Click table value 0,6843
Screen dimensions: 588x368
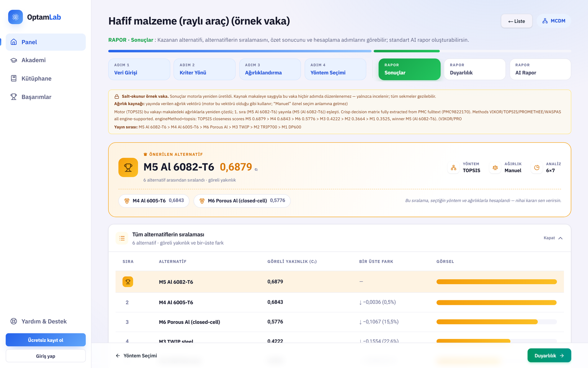pos(275,302)
